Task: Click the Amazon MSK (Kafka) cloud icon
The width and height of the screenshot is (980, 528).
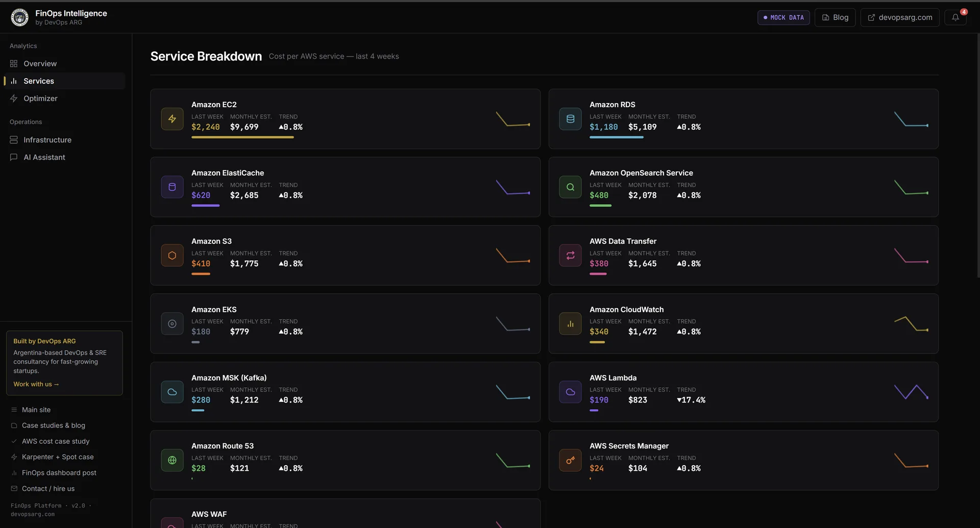Action: (x=172, y=392)
